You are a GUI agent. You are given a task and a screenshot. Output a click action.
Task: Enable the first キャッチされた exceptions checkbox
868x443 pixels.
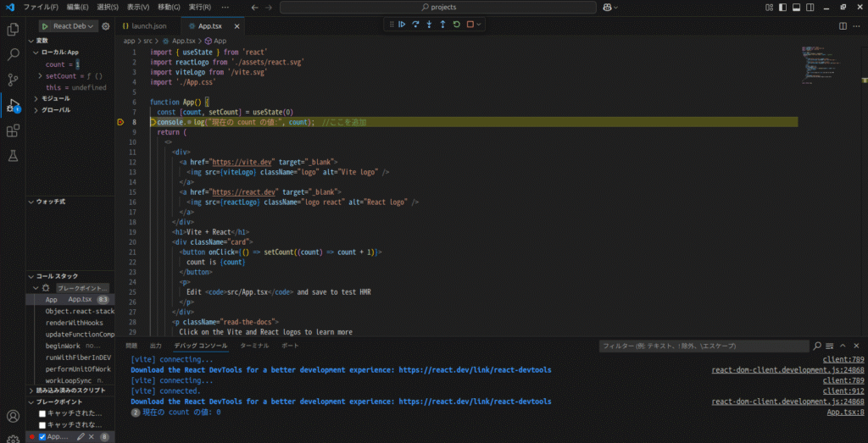pos(42,413)
